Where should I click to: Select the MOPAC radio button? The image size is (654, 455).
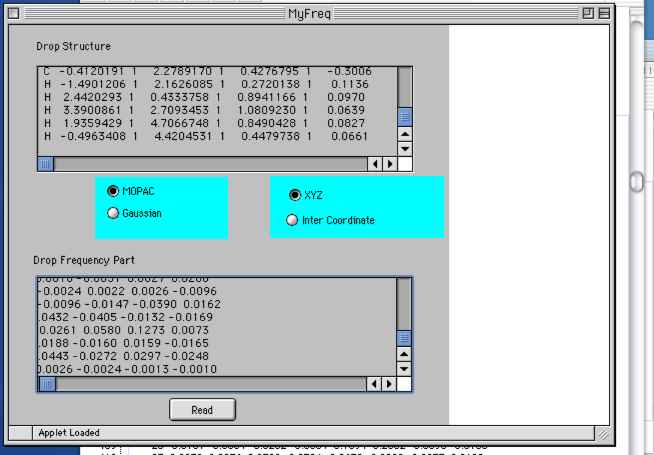(x=113, y=191)
